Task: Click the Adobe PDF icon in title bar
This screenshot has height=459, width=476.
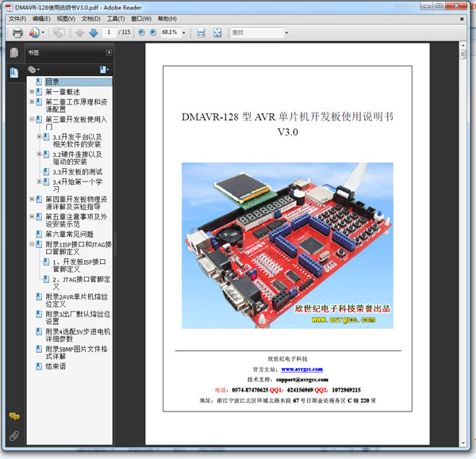Action: point(9,7)
